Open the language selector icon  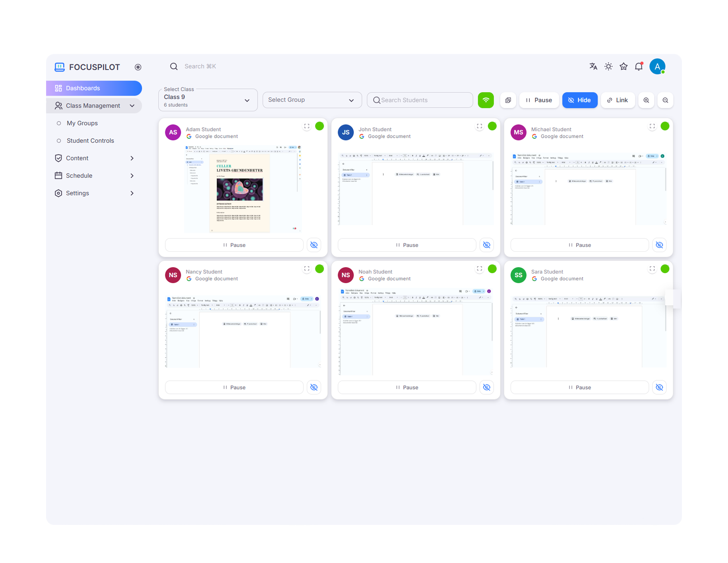click(x=593, y=66)
